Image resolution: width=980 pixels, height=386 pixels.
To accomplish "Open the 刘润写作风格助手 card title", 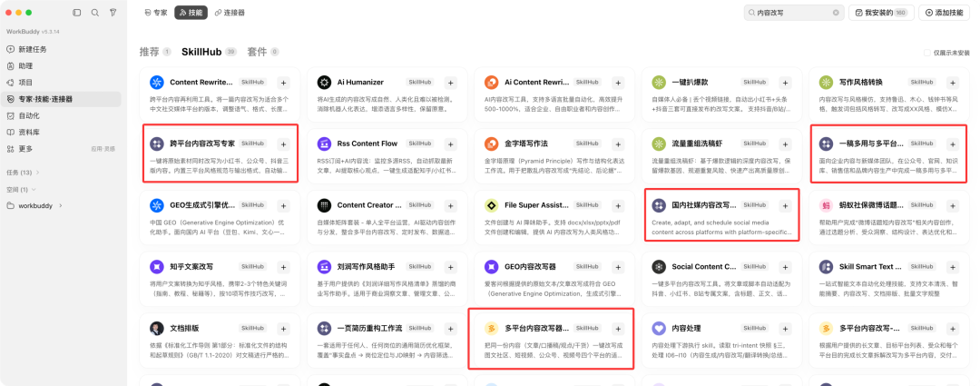I will pos(366,266).
